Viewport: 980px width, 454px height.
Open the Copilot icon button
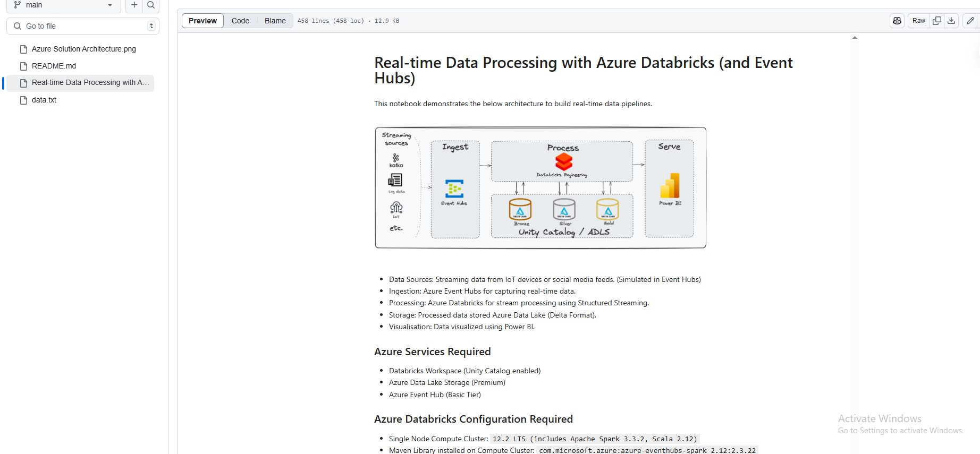point(897,21)
